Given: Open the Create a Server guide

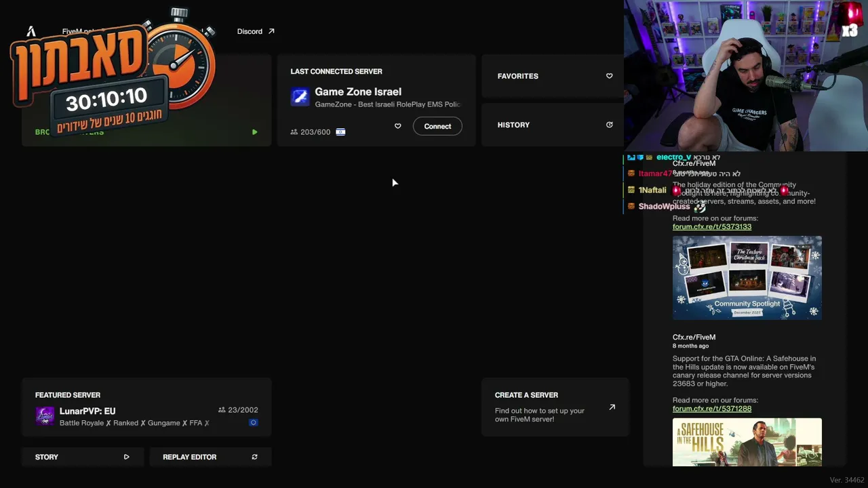Looking at the screenshot, I should pos(555,407).
